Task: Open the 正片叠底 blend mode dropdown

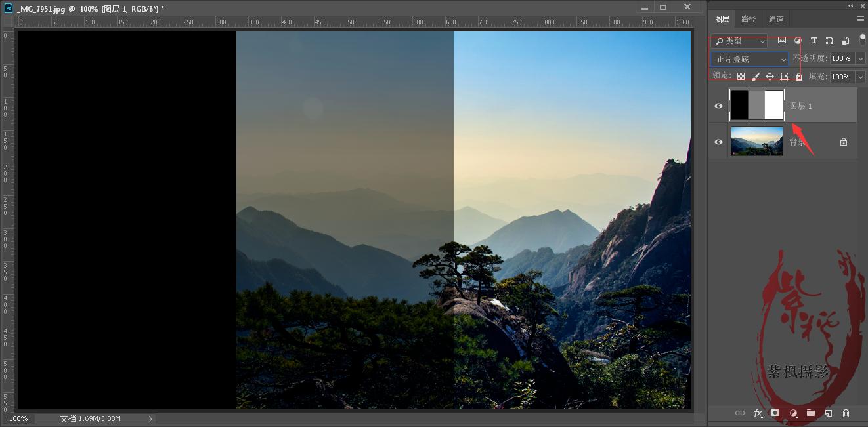Action: (750, 59)
